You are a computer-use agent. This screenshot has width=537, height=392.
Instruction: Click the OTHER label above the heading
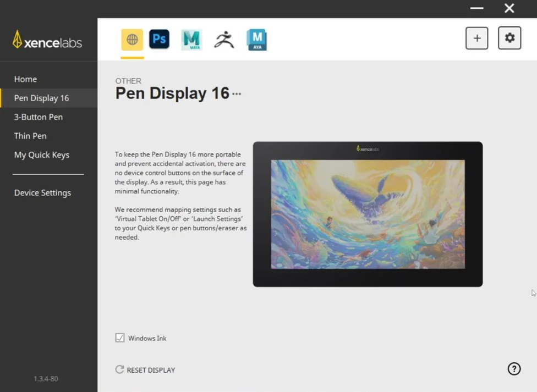(128, 81)
